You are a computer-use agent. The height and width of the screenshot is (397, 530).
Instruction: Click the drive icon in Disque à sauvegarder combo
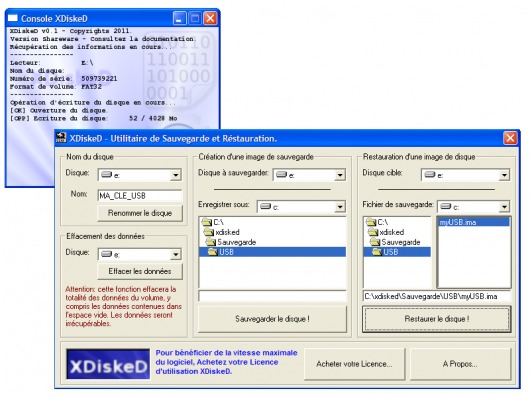[282, 175]
